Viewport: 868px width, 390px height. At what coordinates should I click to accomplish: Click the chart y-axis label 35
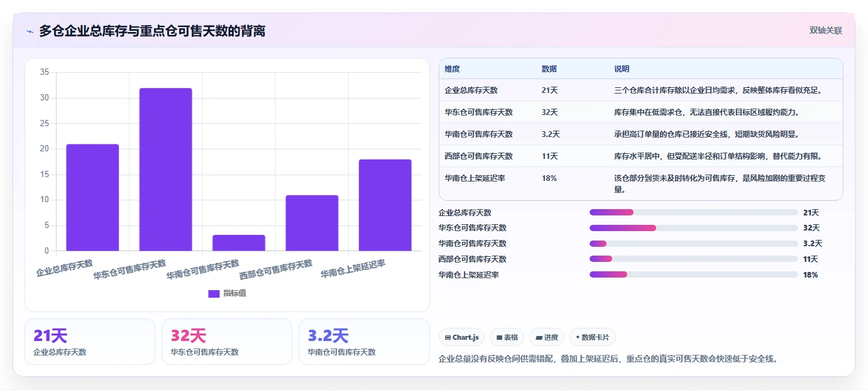[44, 72]
